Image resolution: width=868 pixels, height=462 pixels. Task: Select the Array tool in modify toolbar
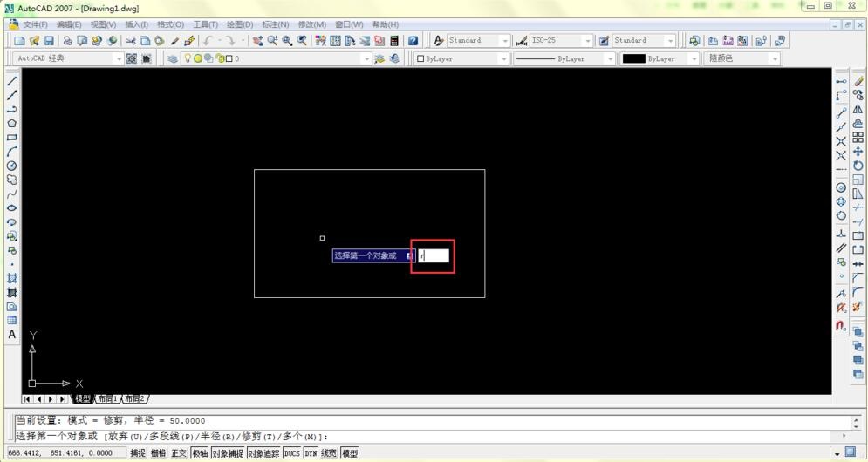click(x=858, y=137)
